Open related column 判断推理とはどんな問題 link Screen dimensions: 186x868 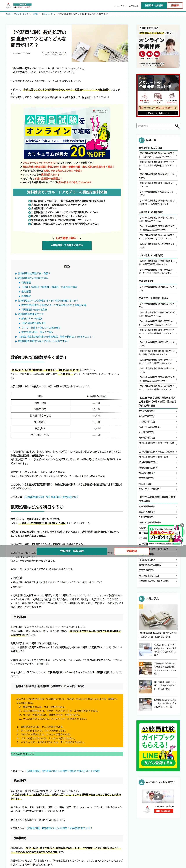(63, 771)
